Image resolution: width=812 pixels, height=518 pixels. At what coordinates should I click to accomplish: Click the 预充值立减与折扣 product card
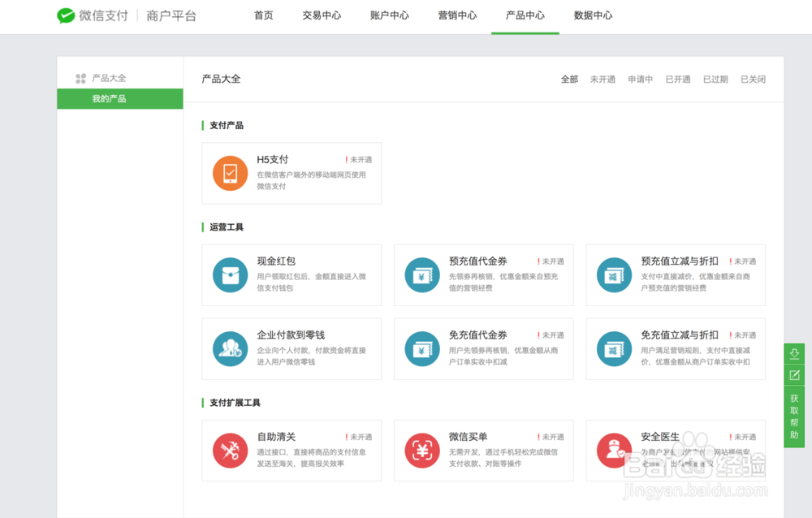pos(676,274)
